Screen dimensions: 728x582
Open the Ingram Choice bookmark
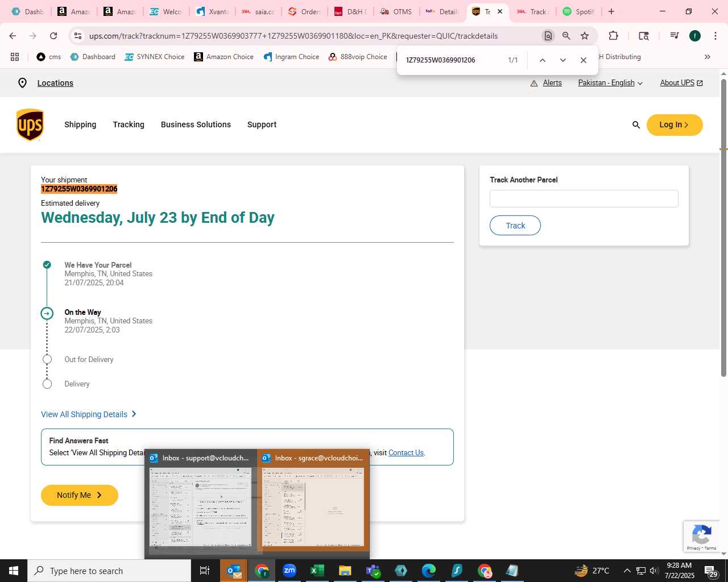(292, 57)
